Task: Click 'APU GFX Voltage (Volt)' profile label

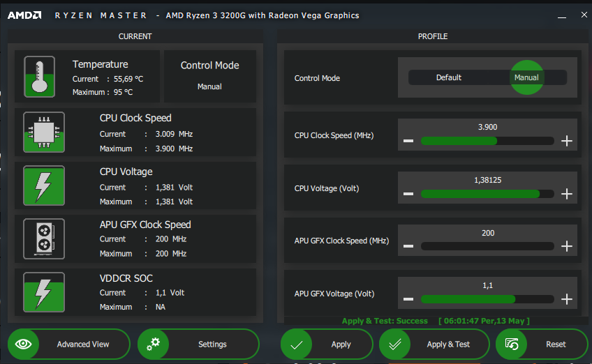Action: 334,294
